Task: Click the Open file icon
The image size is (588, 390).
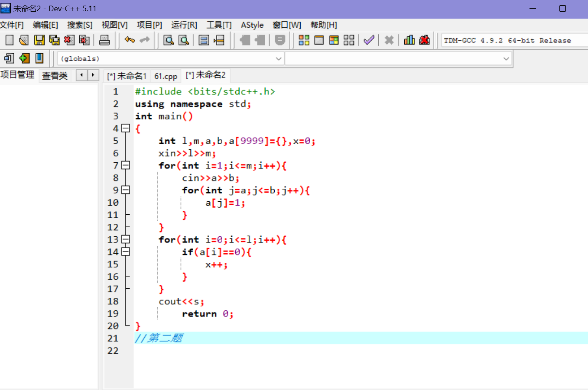Action: (x=24, y=40)
